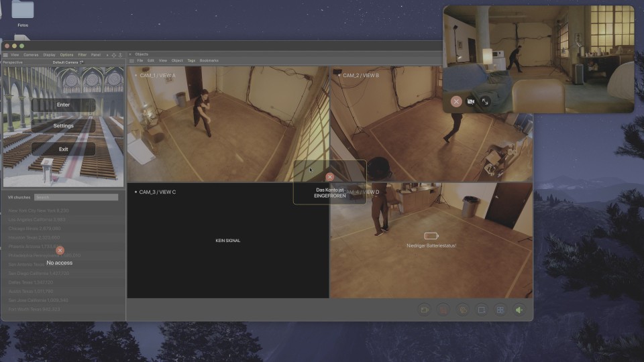Viewport: 644px width, 362px height.
Task: Select the CAM_3 / VIEW C feed showing KEIN SIGNAL
Action: 228,241
